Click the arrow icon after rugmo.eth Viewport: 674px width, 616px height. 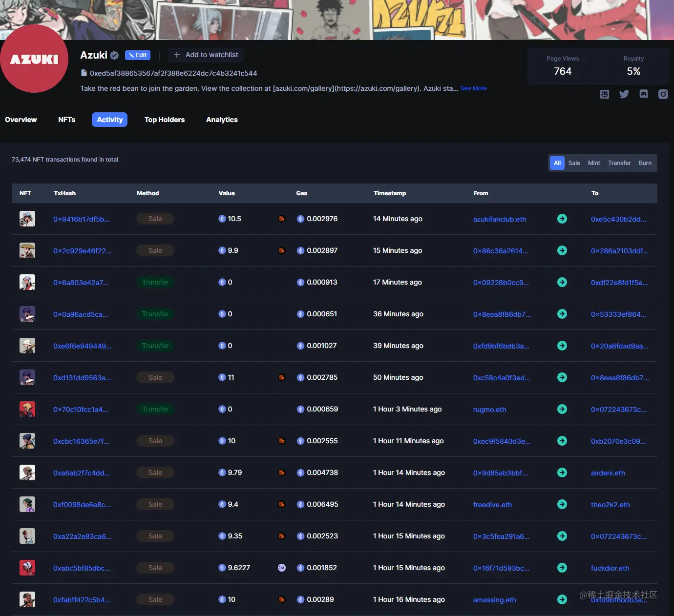pyautogui.click(x=562, y=409)
